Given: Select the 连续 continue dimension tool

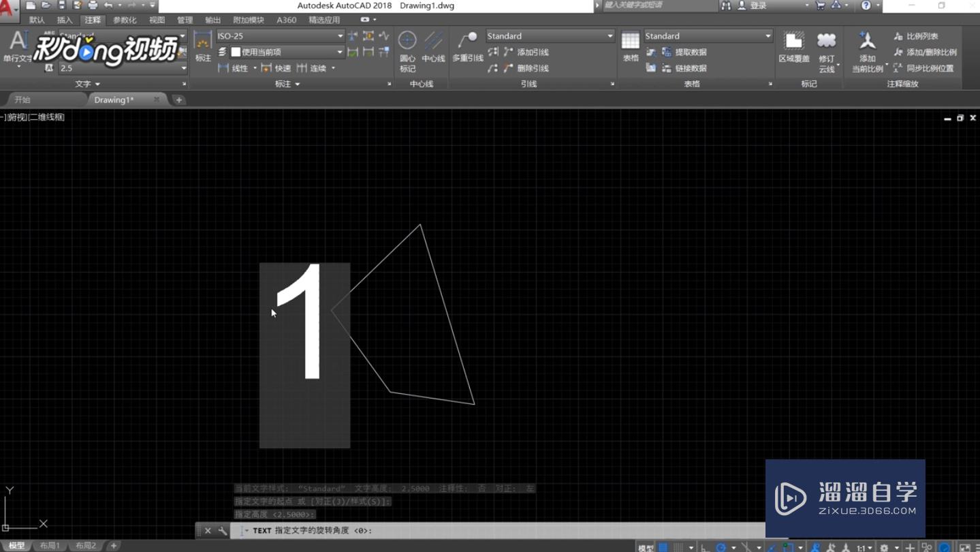Looking at the screenshot, I should tap(311, 68).
